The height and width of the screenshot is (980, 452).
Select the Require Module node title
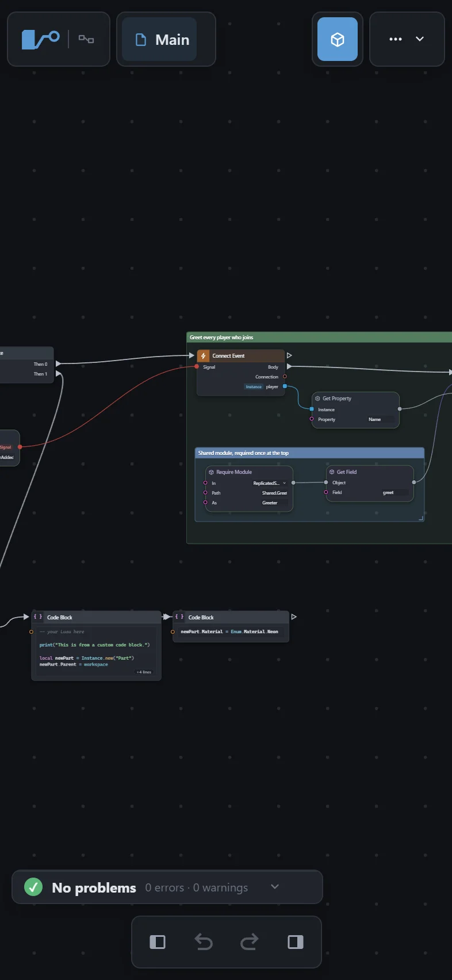[x=234, y=472]
